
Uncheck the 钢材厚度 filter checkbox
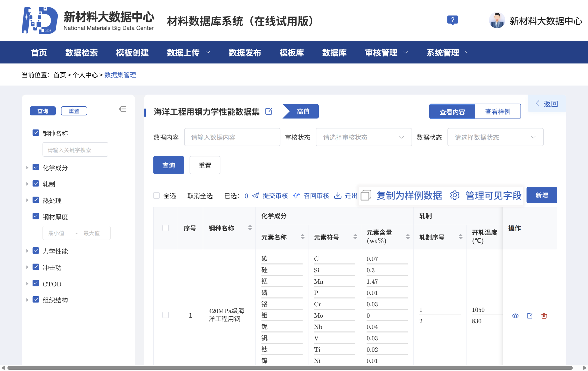pos(36,216)
